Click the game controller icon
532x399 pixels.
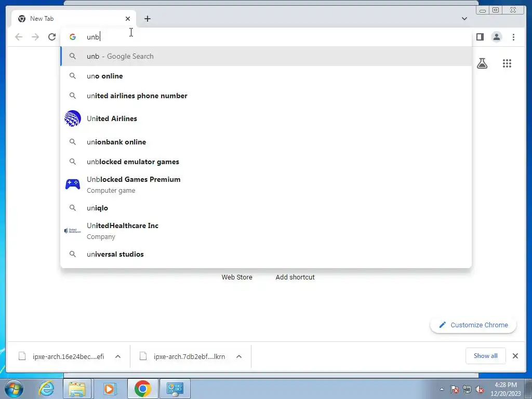pyautogui.click(x=73, y=184)
